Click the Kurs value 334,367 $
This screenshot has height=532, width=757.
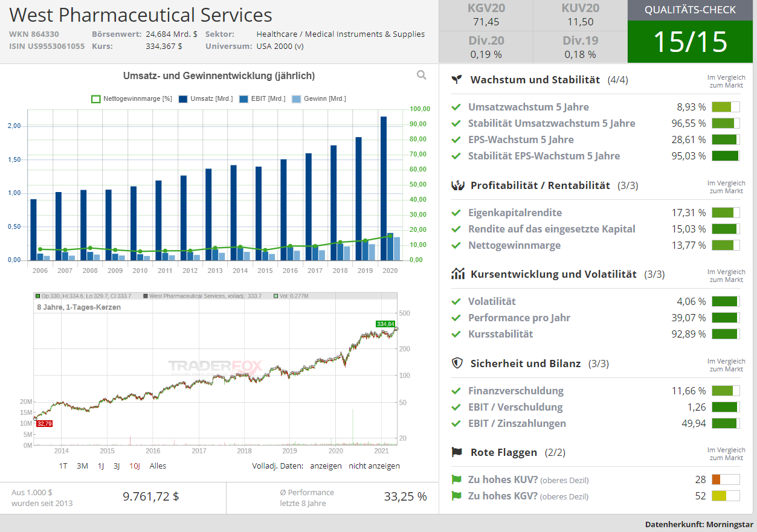(164, 46)
